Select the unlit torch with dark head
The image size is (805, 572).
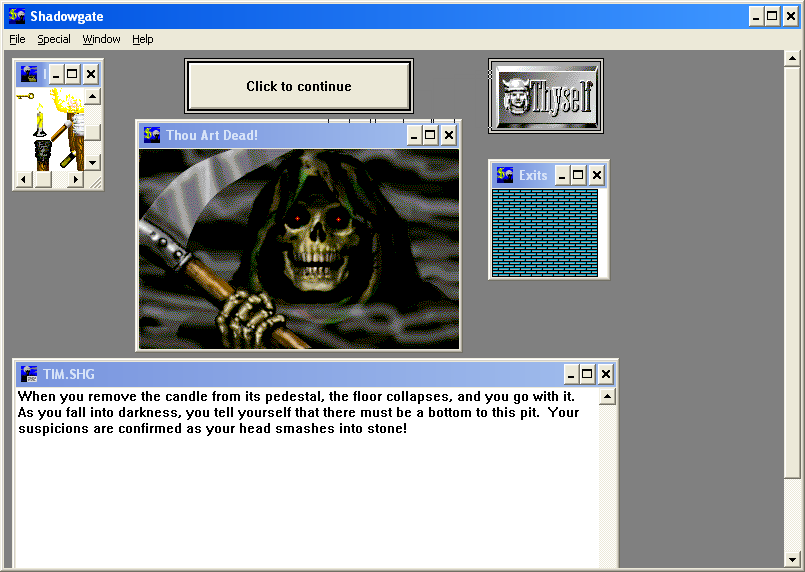pos(43,154)
